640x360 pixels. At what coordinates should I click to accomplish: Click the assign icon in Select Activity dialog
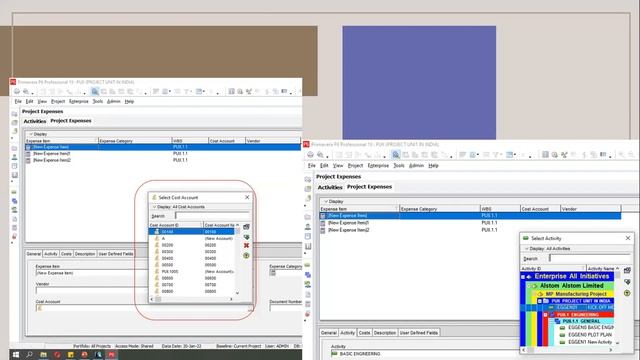pos(627,282)
